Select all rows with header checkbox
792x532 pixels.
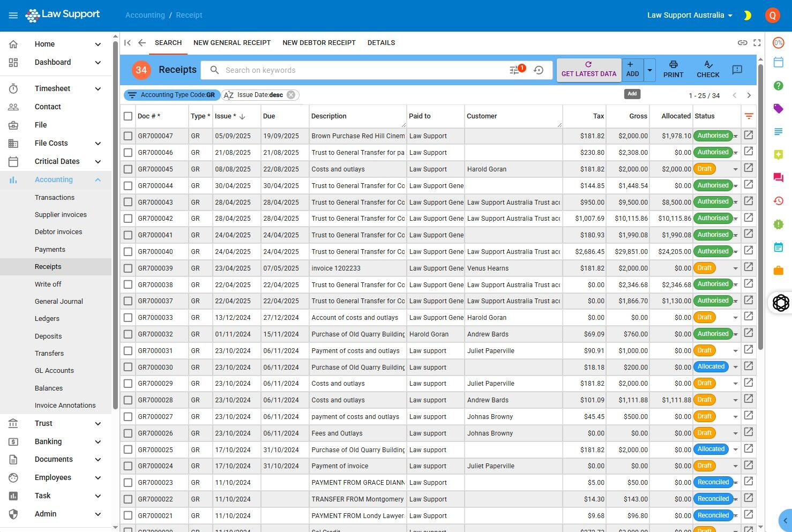coord(128,116)
